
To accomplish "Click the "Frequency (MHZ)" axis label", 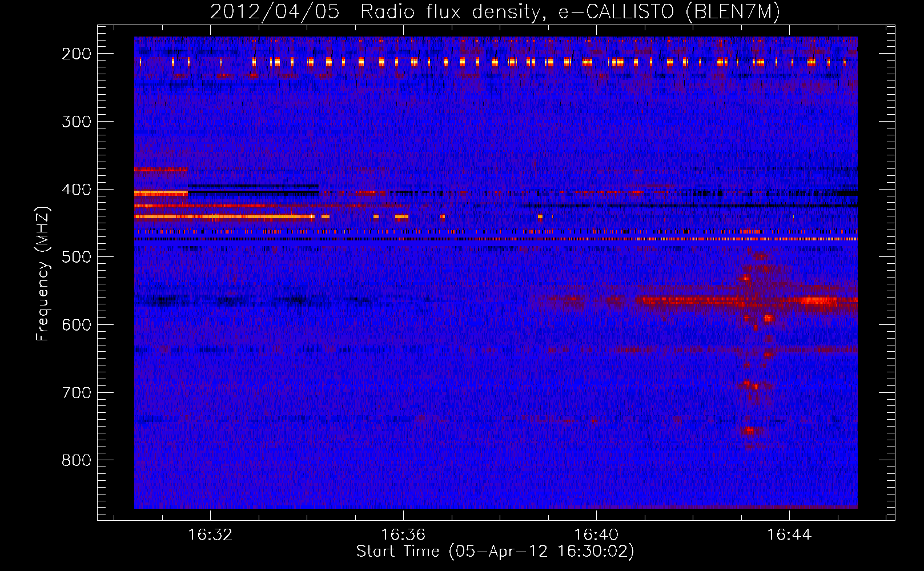I will (x=43, y=274).
